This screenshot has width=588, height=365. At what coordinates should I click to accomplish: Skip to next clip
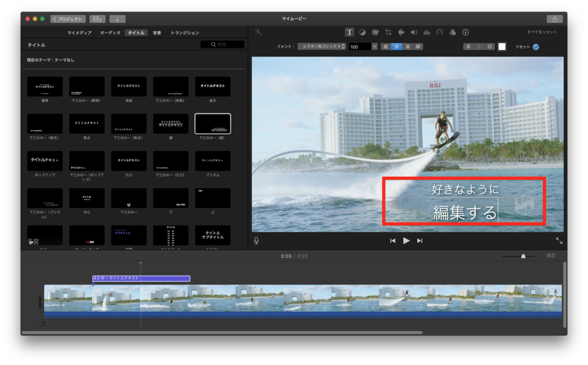420,241
